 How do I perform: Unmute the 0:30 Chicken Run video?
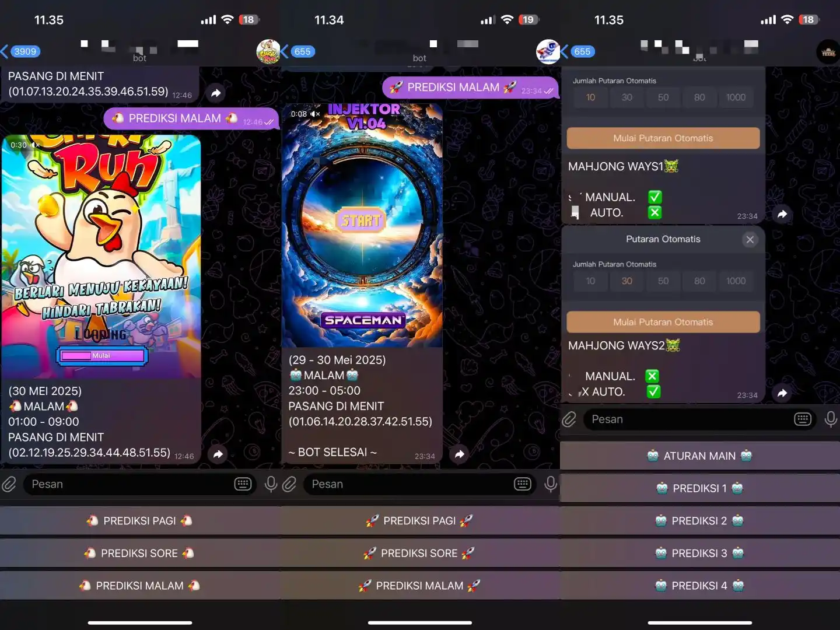pyautogui.click(x=35, y=145)
